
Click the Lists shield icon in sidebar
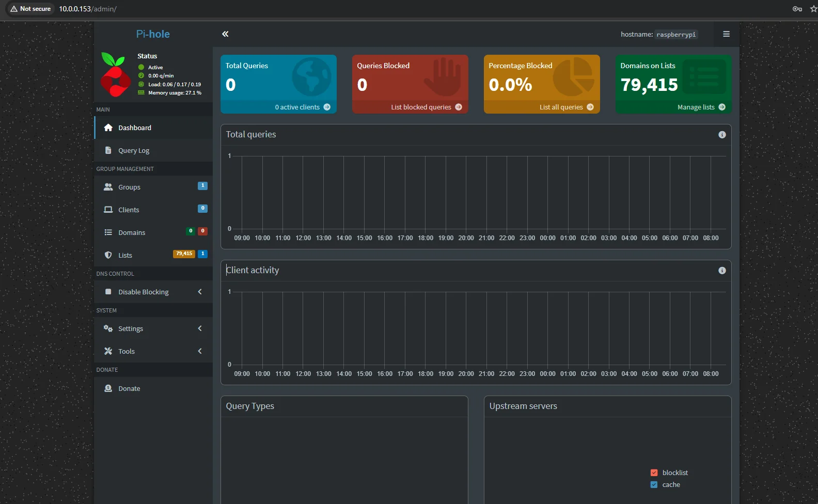(x=108, y=255)
